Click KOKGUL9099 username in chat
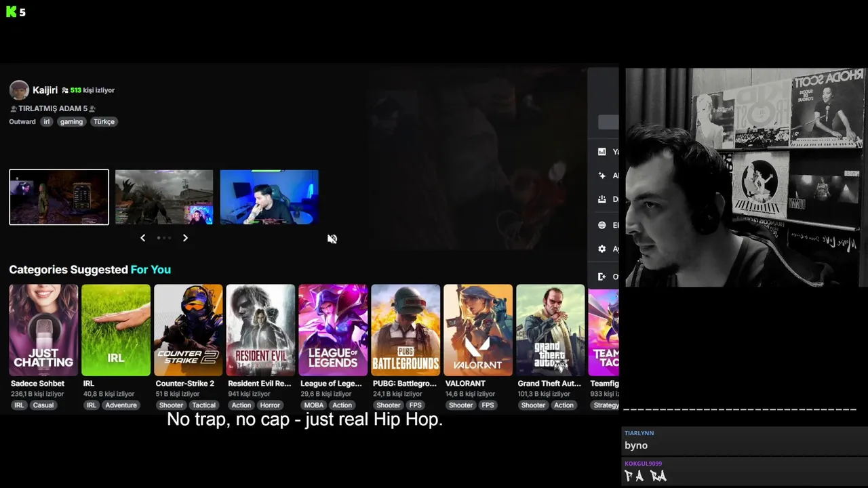The height and width of the screenshot is (488, 868). (644, 464)
